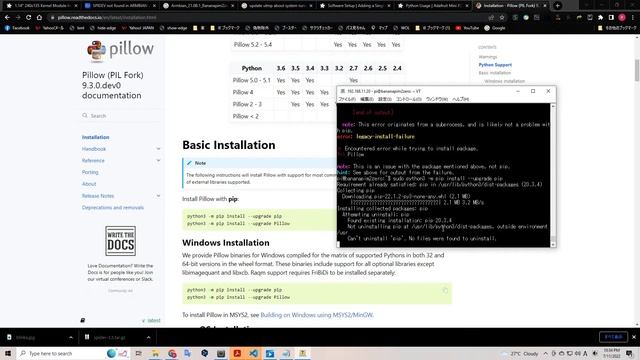Viewport: 640px width, 360px height.
Task: Open the Installation sidebar link
Action: coord(96,138)
